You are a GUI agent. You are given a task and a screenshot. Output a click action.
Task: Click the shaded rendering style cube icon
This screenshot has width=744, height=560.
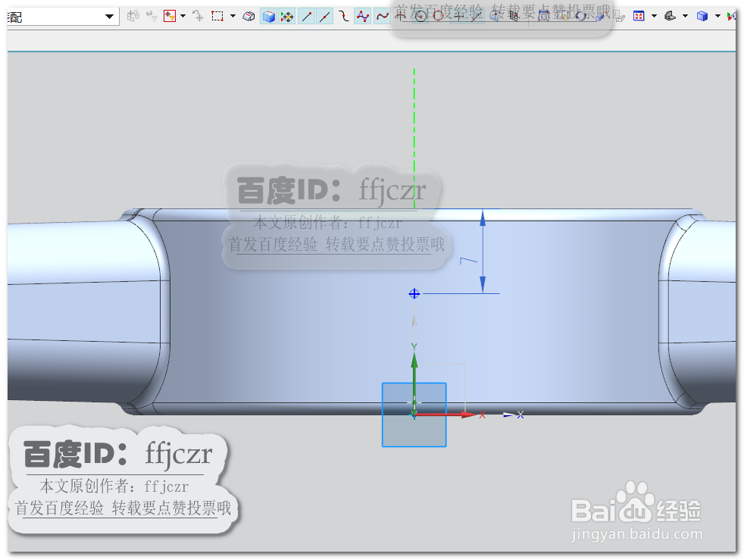[702, 16]
